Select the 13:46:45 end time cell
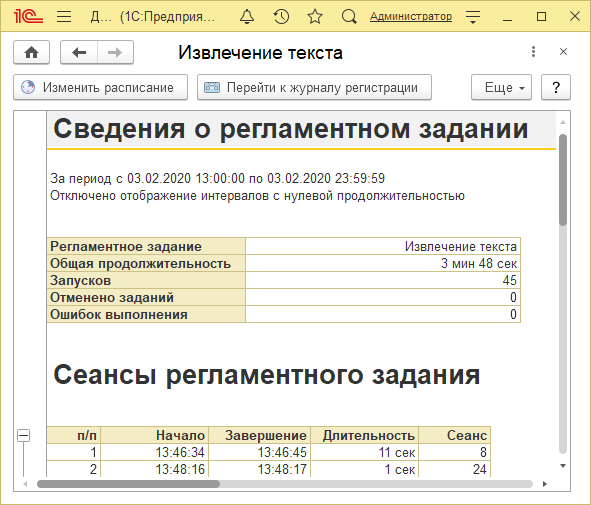The height and width of the screenshot is (505, 591). (x=260, y=452)
